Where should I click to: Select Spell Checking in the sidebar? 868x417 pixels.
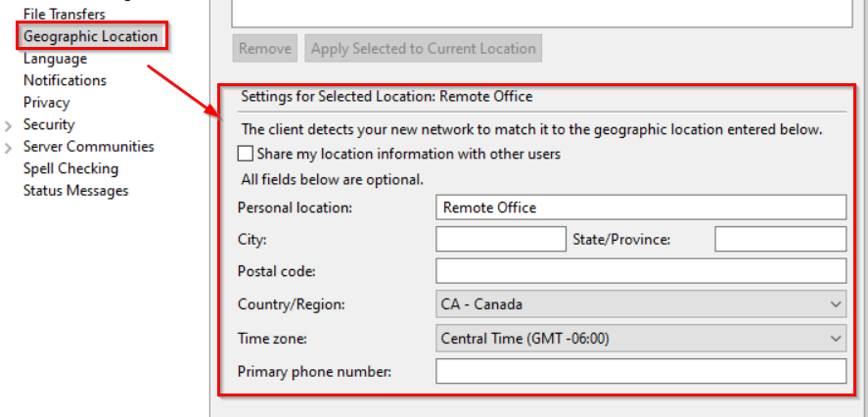pyautogui.click(x=70, y=168)
